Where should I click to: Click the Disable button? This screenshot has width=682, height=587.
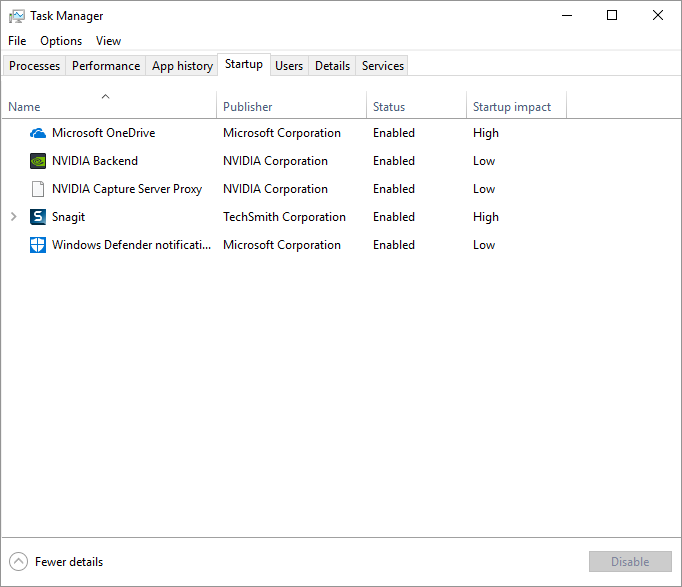[x=630, y=561]
